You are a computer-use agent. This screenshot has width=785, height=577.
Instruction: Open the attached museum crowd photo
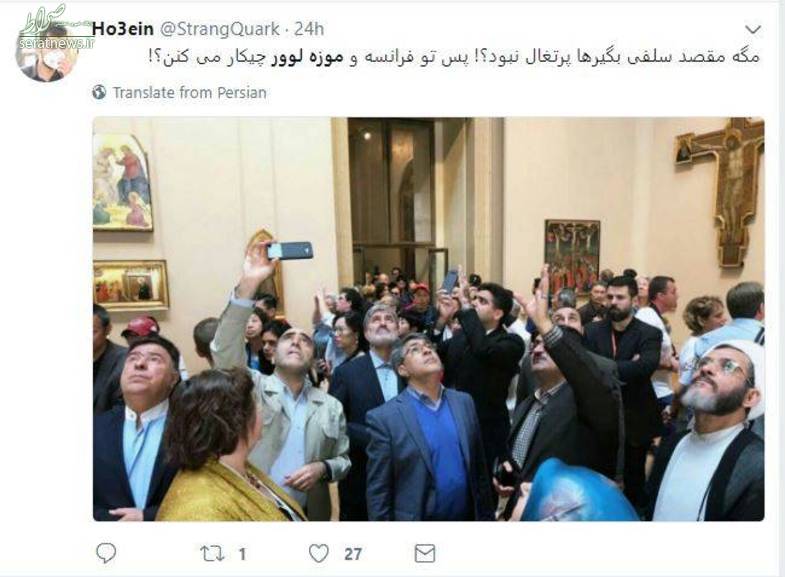pos(429,319)
